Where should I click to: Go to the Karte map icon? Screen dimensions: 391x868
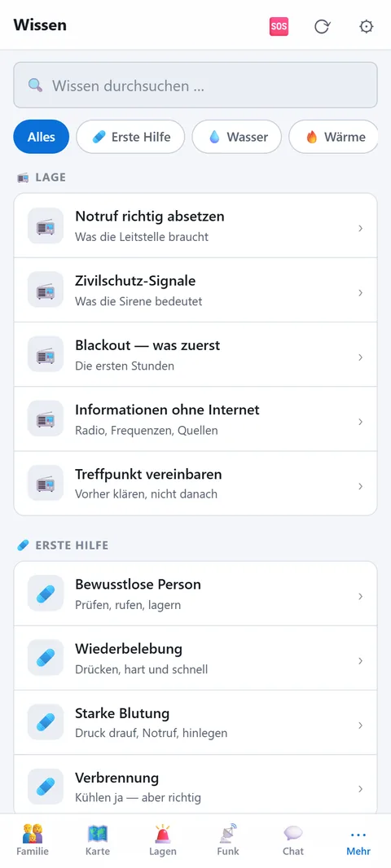click(x=98, y=833)
